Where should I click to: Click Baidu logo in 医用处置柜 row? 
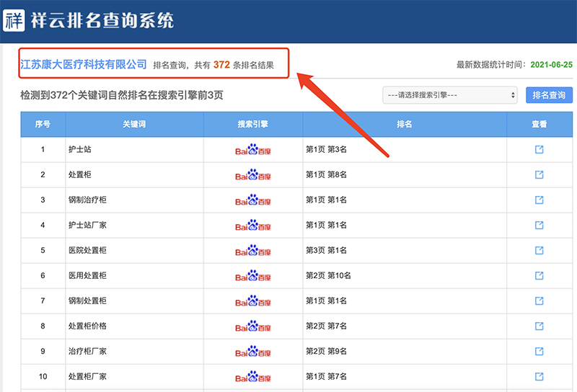click(253, 275)
